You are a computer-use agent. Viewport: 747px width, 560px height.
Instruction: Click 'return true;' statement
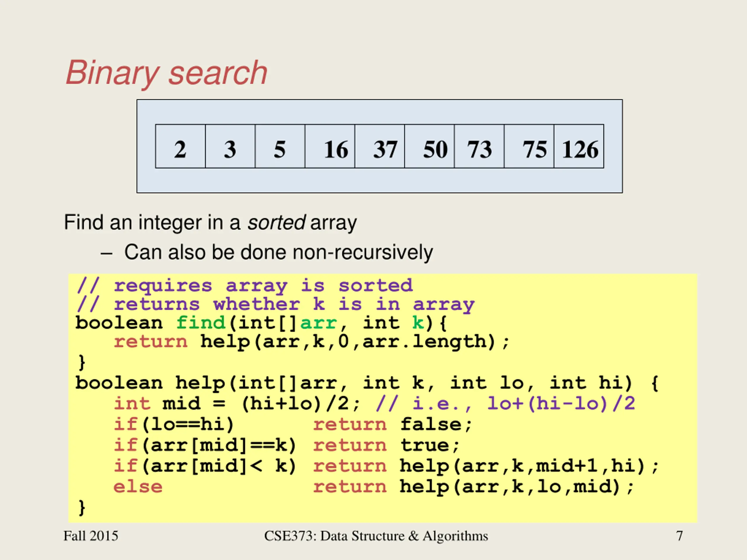point(386,446)
